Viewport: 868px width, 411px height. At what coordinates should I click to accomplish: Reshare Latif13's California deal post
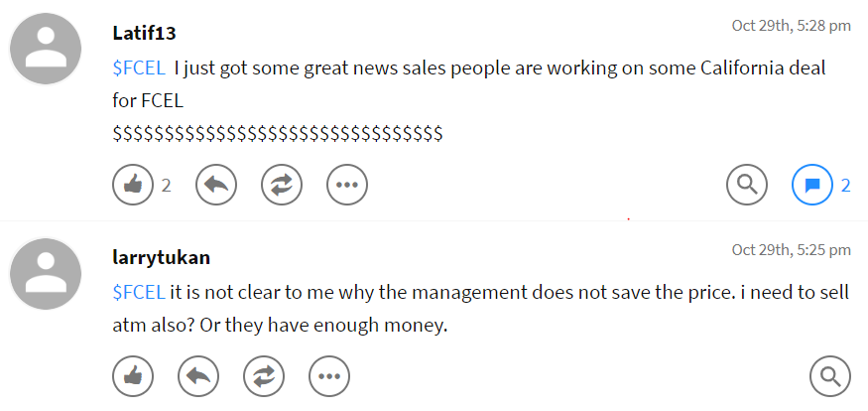pyautogui.click(x=281, y=185)
